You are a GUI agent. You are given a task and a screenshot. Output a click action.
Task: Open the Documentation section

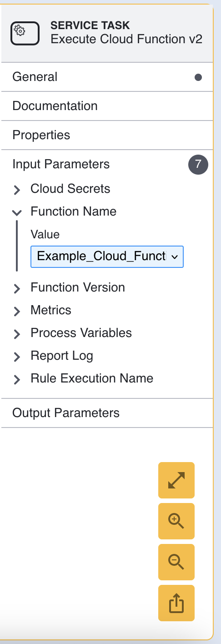(107, 106)
